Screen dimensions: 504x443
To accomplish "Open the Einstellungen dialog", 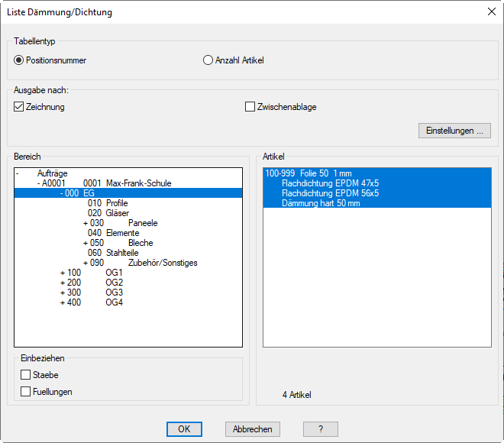I will click(454, 131).
